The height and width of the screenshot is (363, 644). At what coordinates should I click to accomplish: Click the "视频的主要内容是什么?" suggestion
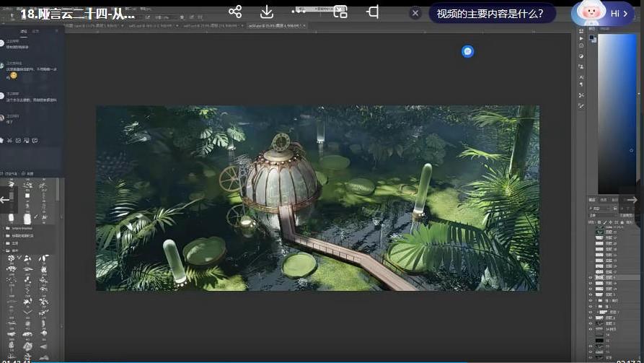pyautogui.click(x=490, y=13)
